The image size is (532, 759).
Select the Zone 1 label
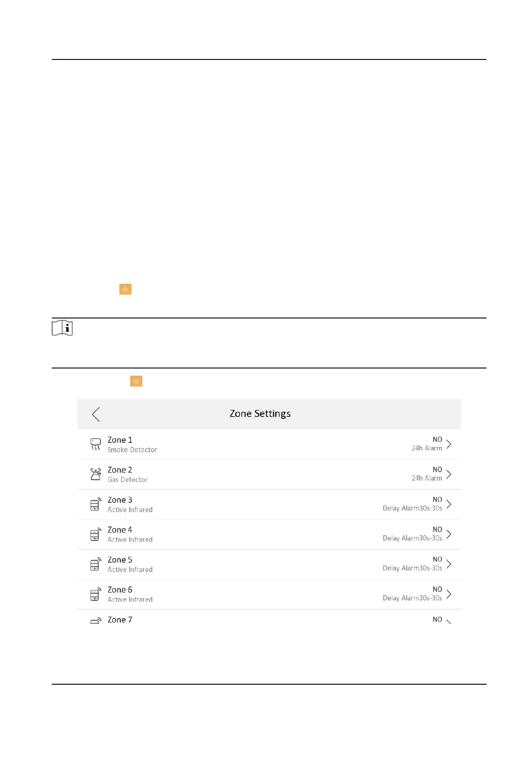[x=120, y=440]
